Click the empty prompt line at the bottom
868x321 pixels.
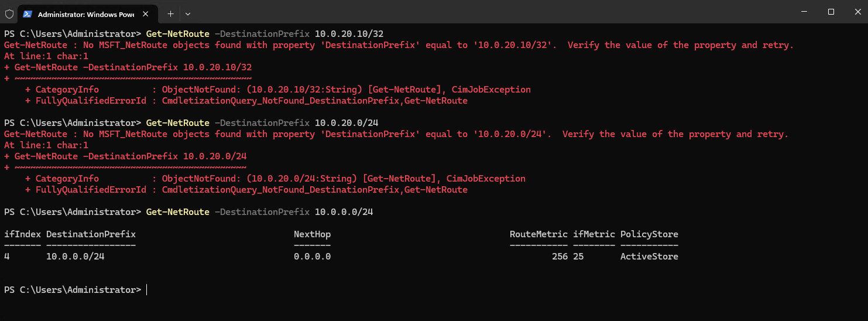(x=434, y=290)
